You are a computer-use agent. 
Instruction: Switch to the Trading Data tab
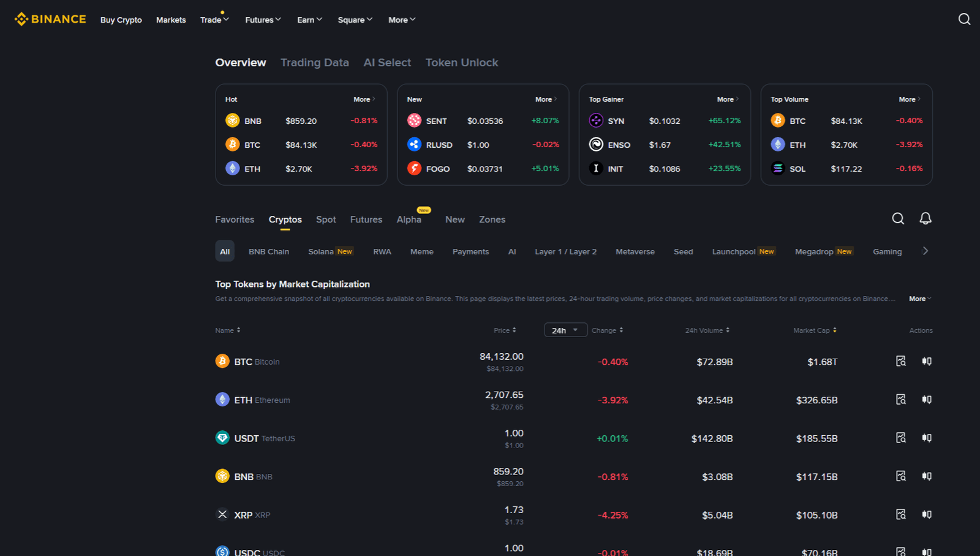pos(315,62)
